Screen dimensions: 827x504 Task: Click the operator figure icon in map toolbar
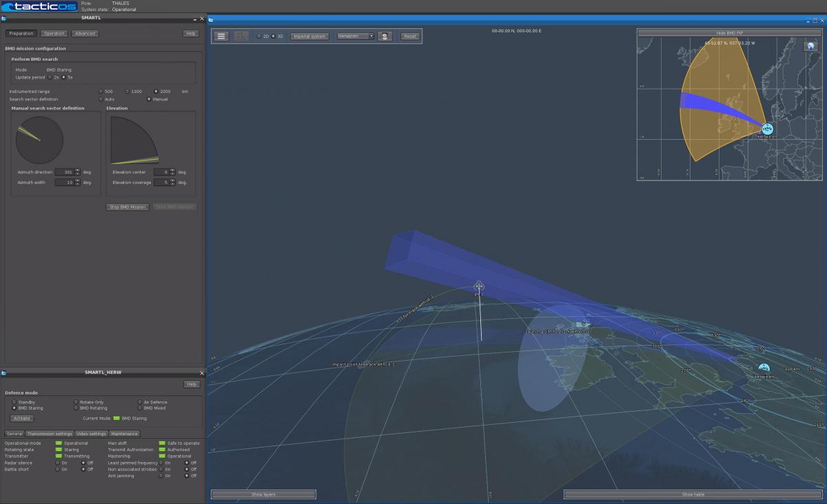pyautogui.click(x=384, y=36)
